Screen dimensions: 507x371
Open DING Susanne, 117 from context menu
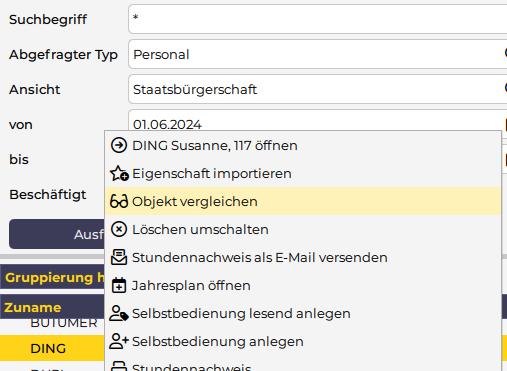point(303,145)
